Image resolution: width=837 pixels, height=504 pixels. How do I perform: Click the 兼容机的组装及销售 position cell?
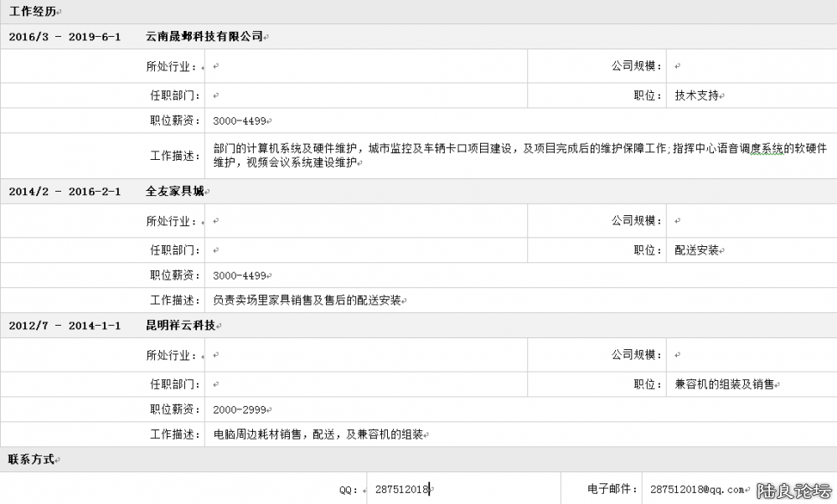click(724, 384)
